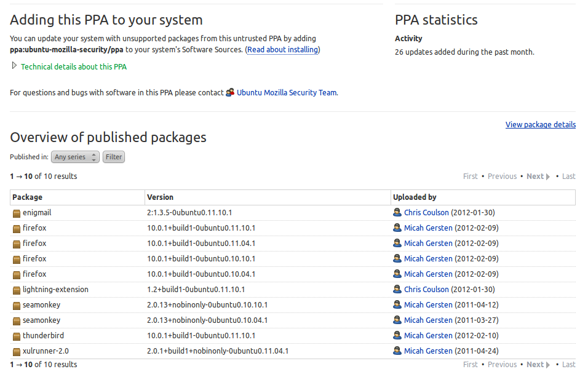Open Micah Gersten link for firefox 0ubuntu0.11.04.1
The height and width of the screenshot is (377, 588).
coord(428,244)
